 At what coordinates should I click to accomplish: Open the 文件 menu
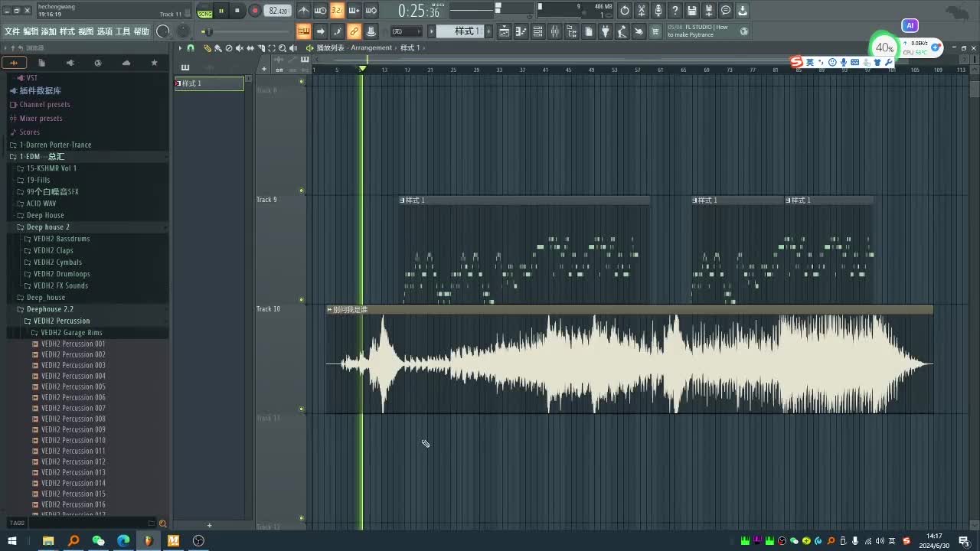click(x=12, y=31)
